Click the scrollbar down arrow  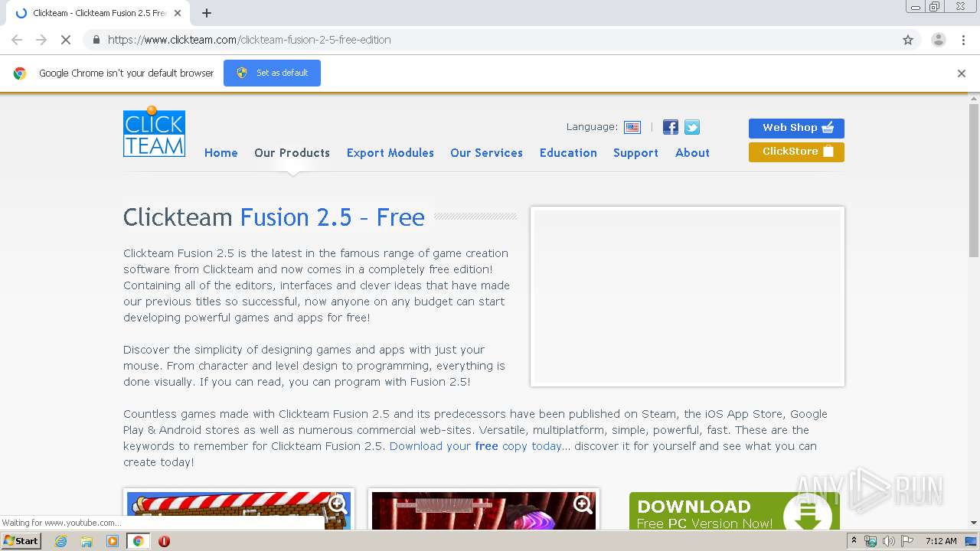coord(974,523)
